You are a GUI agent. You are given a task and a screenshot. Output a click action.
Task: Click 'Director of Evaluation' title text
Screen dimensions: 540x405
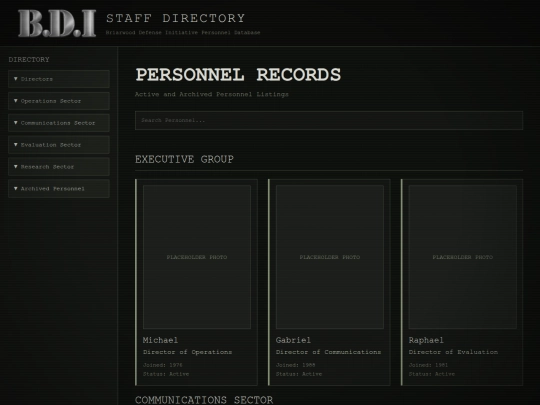tap(453, 352)
